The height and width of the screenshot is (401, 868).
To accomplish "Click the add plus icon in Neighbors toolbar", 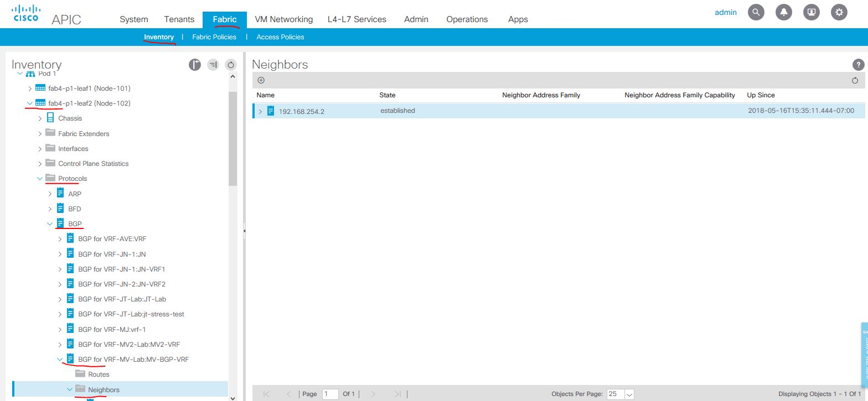I will [x=261, y=80].
